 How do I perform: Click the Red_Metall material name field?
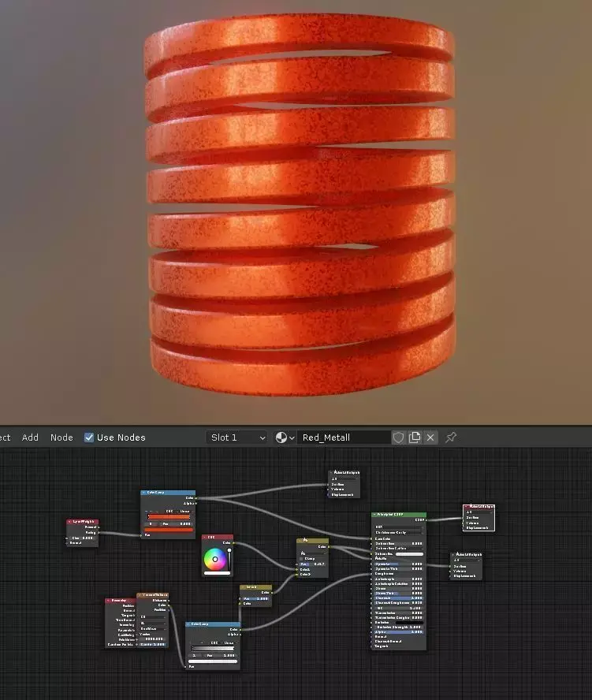pyautogui.click(x=344, y=438)
